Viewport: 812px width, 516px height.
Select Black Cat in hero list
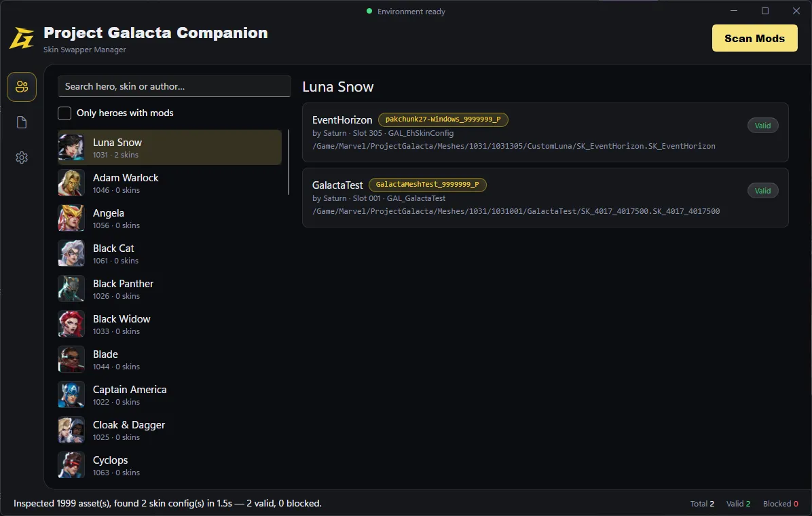pyautogui.click(x=169, y=253)
